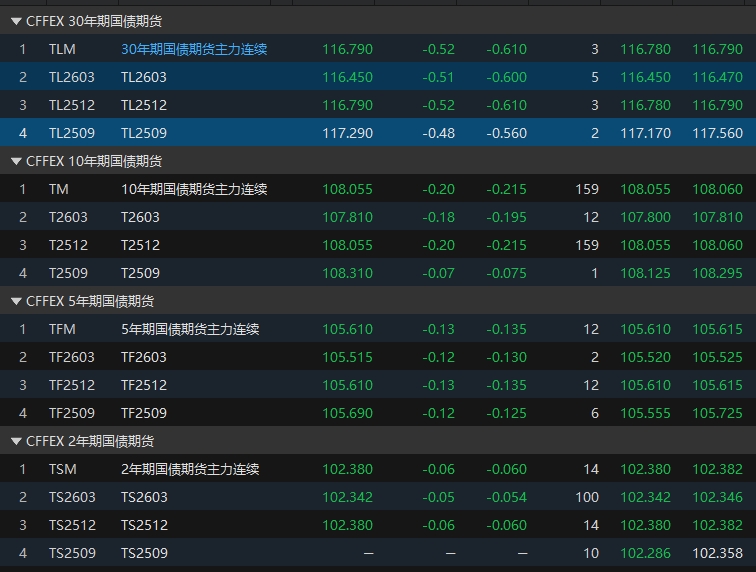Click change value -0.600 in TL2603 row
This screenshot has height=572, width=756.
pyautogui.click(x=506, y=77)
